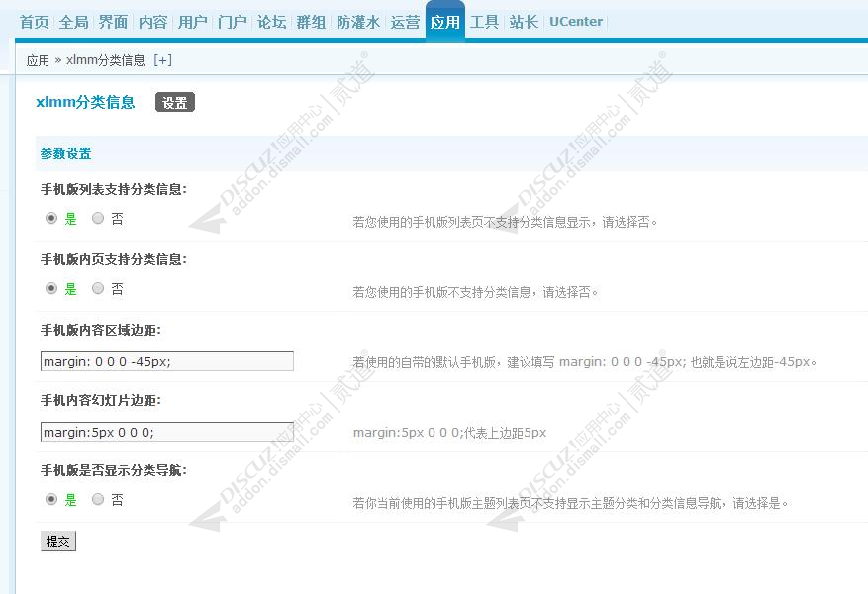Open the 防灌水 tab

[x=358, y=22]
